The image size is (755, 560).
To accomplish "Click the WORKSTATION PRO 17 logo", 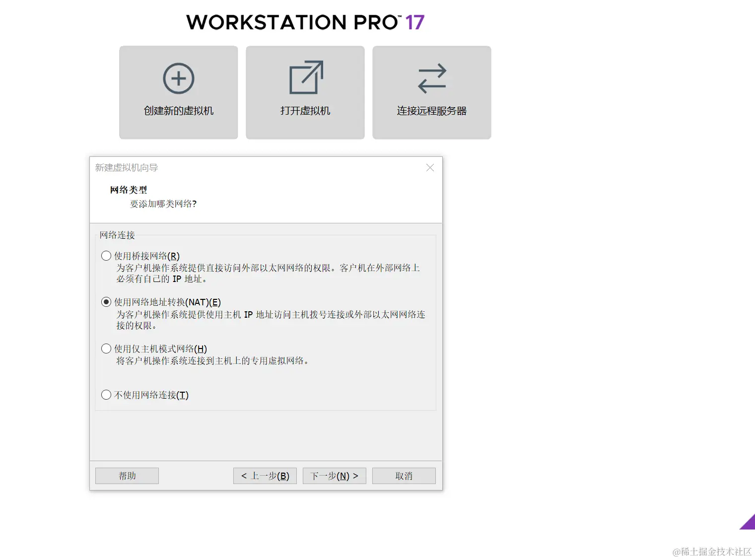I will (305, 22).
